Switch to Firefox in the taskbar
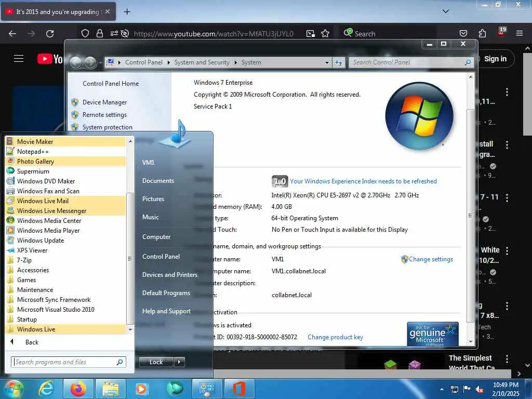Image resolution: width=532 pixels, height=399 pixels. pos(78,389)
